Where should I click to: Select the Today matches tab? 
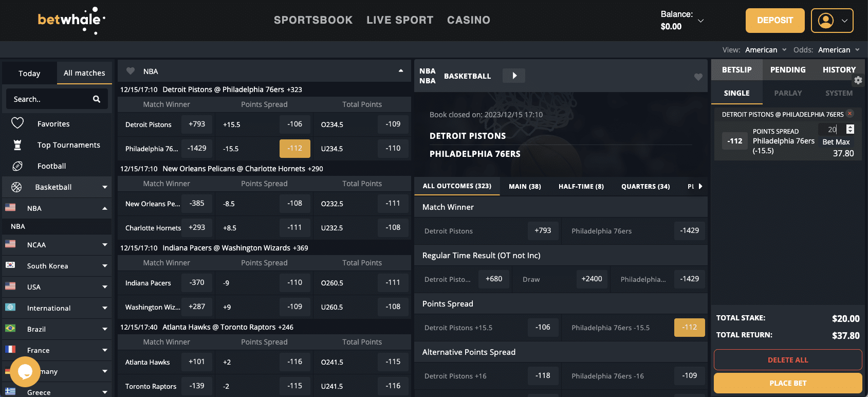(x=29, y=74)
